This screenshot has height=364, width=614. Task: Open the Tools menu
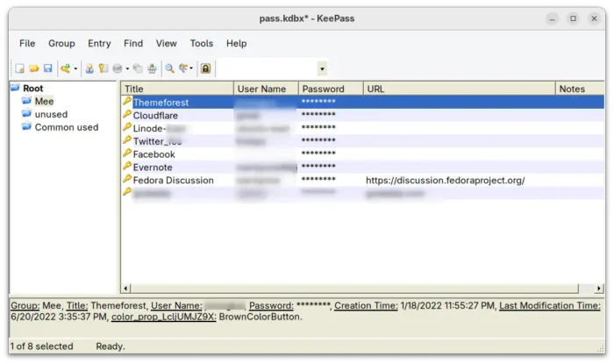pyautogui.click(x=201, y=43)
